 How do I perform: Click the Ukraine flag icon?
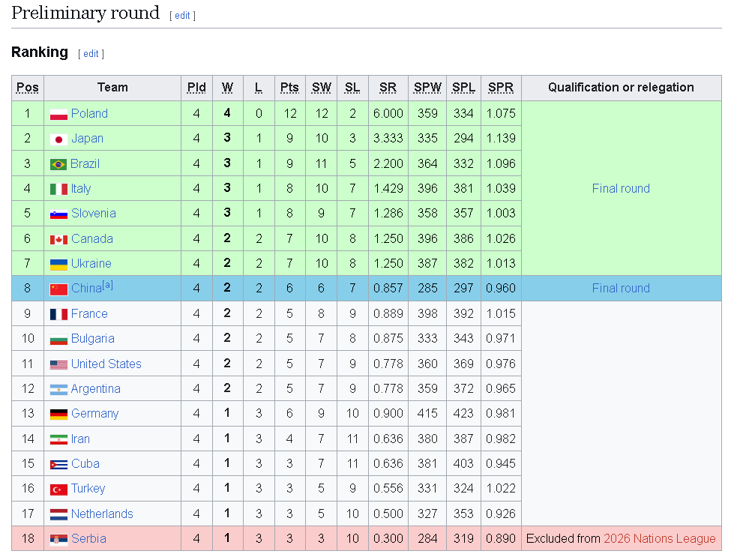coord(58,265)
